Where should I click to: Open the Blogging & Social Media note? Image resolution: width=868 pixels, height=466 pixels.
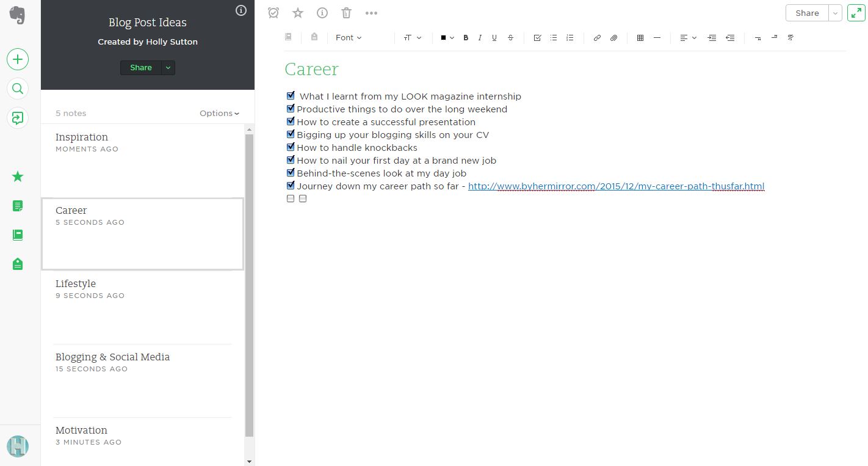click(x=143, y=380)
